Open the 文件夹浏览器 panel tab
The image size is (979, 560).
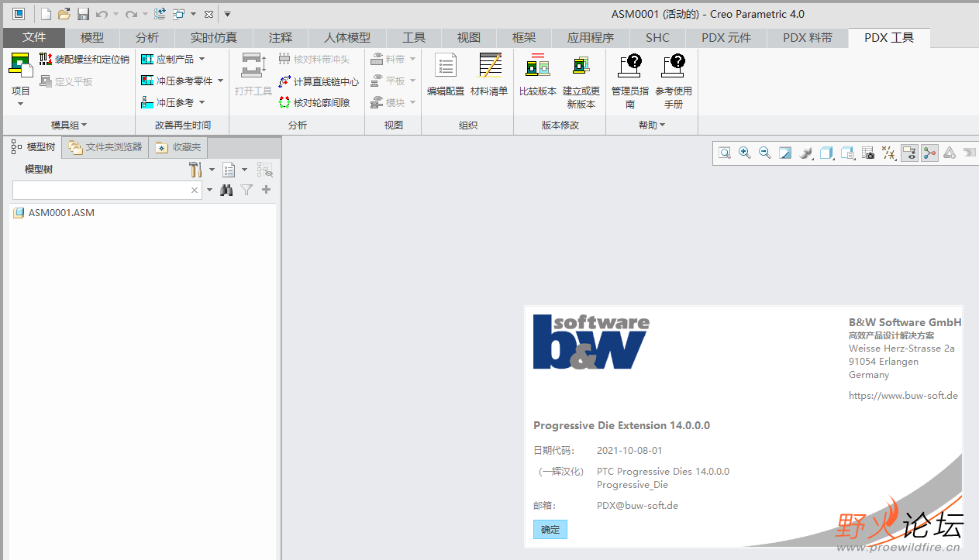pyautogui.click(x=105, y=146)
